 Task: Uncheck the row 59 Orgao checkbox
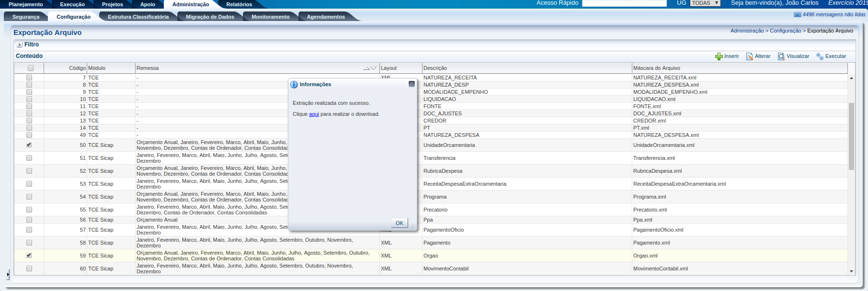(29, 256)
